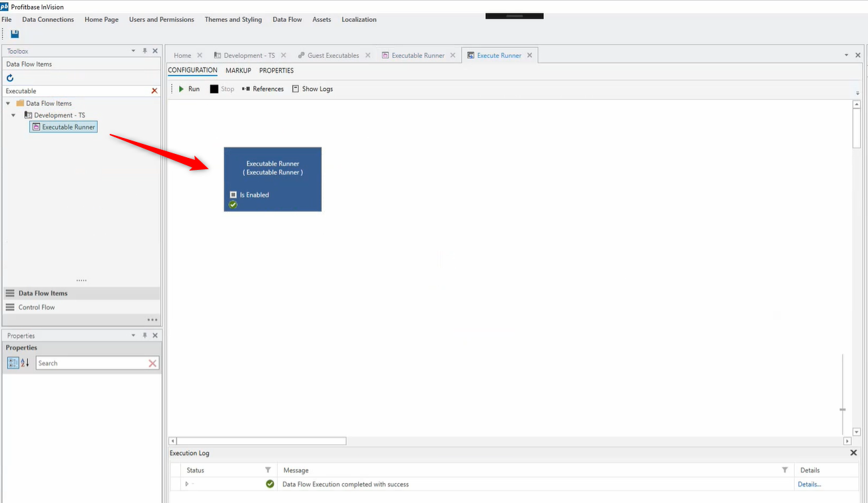Collapse the Development - TS tree node
Viewport: 868px width, 503px height.
pyautogui.click(x=13, y=115)
